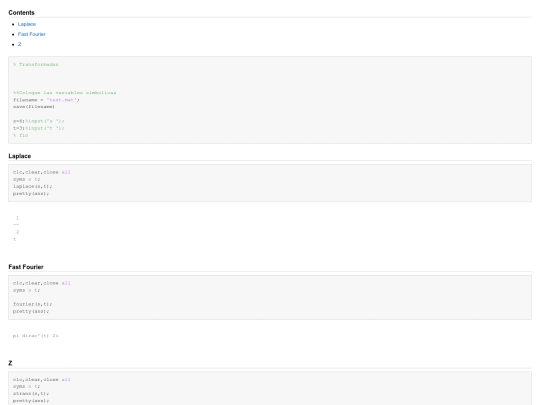
Task: Click the '% Transformadas' comment line
Action: (x=36, y=64)
